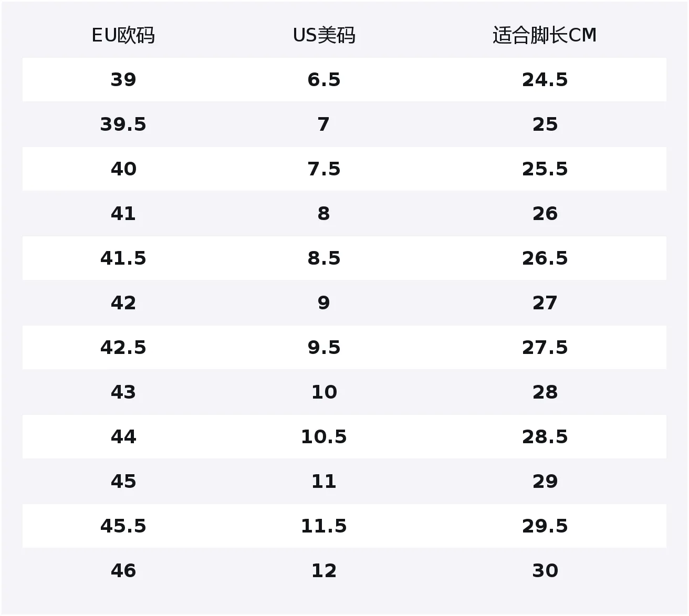Click the US美码 column header
The height and width of the screenshot is (616, 689).
[x=324, y=35]
